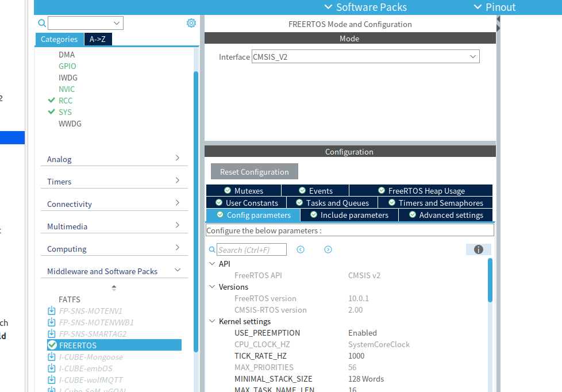Open the Events tab
Viewport: 562px width, 392px height.
315,190
